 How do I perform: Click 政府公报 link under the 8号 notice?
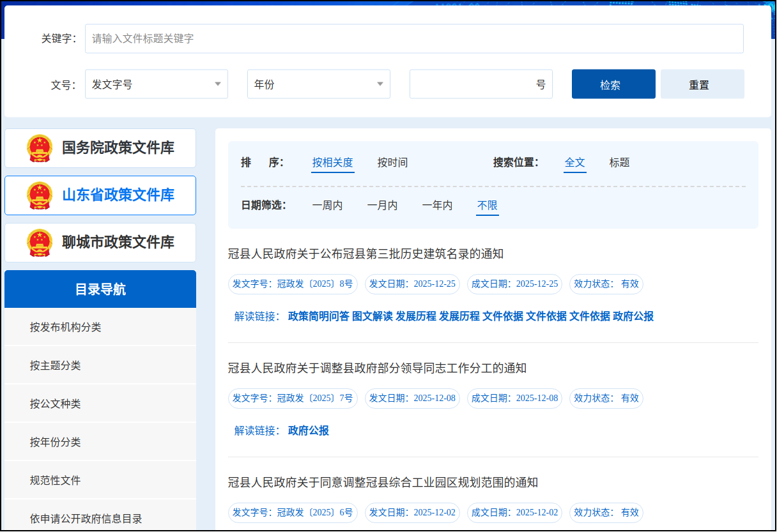tap(633, 317)
